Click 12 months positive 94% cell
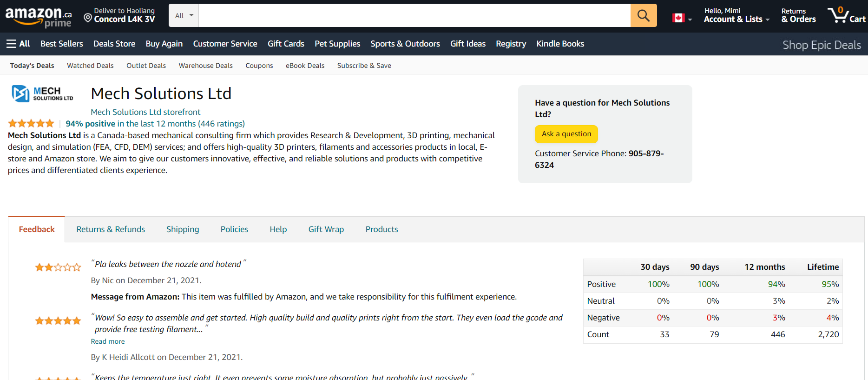 pos(776,284)
